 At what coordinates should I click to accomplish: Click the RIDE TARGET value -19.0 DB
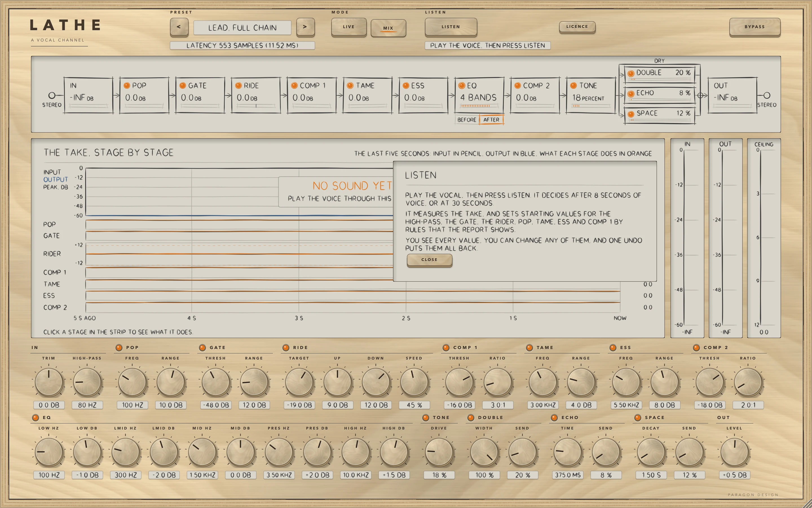click(x=299, y=405)
